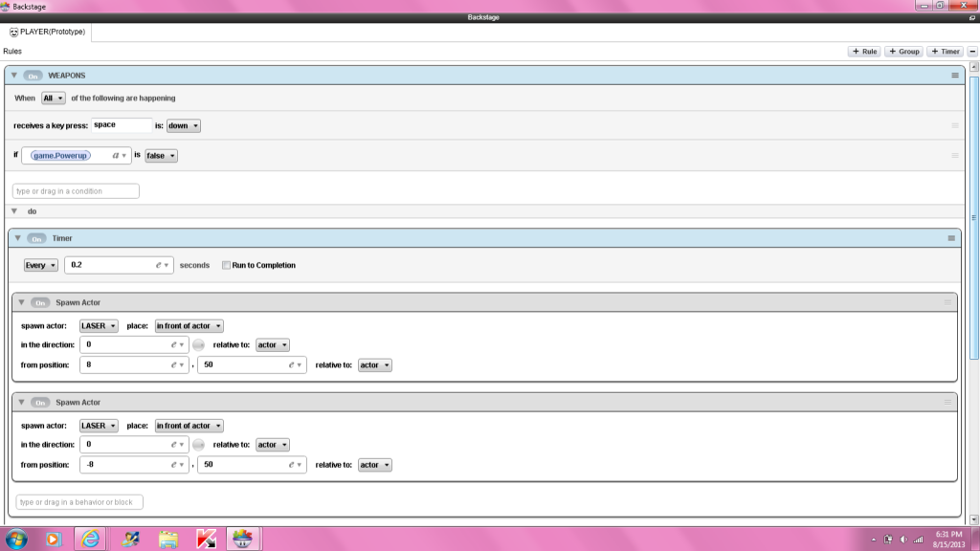The image size is (980, 551).
Task: Open expression editor for timer seconds field
Action: pyautogui.click(x=163, y=265)
